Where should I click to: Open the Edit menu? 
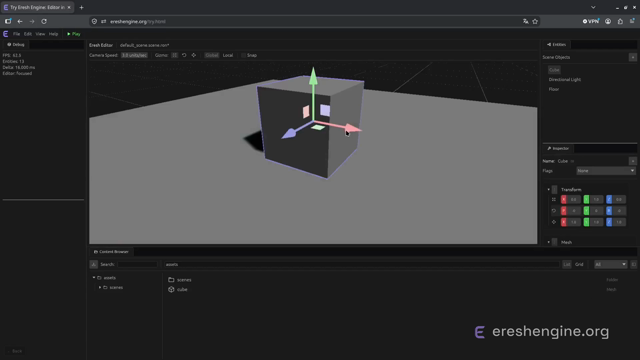point(28,34)
